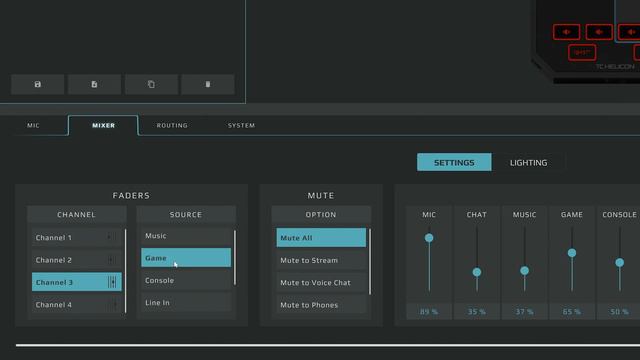Open the ROUTING tab
This screenshot has width=640, height=360.
coord(172,125)
